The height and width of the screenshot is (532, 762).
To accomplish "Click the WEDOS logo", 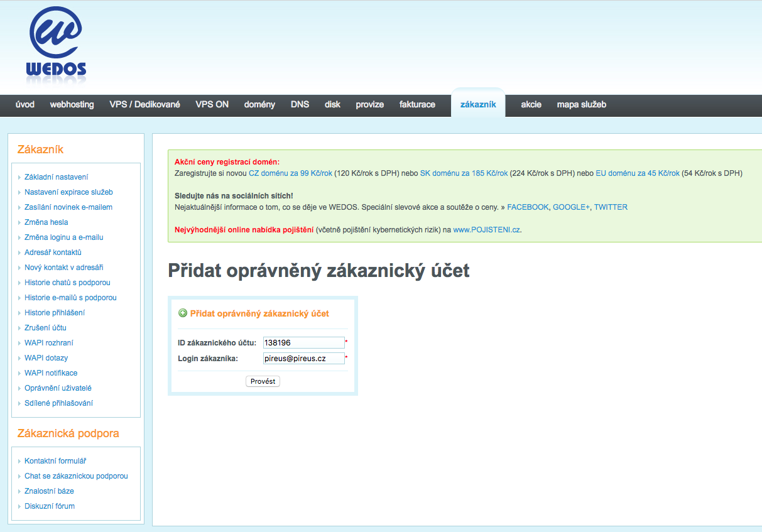I will tap(57, 45).
